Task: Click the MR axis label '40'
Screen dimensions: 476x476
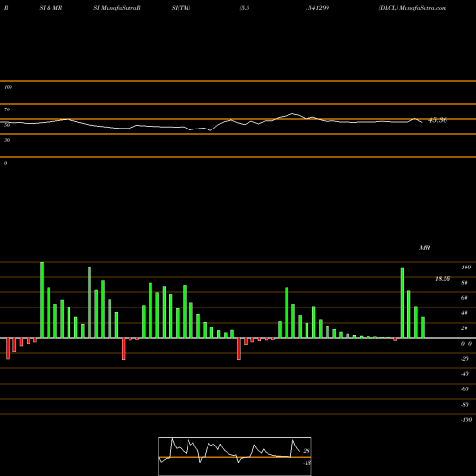Action: (465, 313)
